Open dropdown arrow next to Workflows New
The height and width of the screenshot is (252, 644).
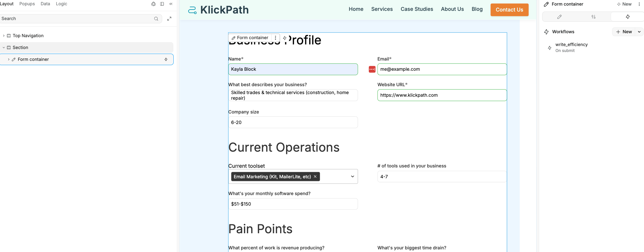point(639,32)
